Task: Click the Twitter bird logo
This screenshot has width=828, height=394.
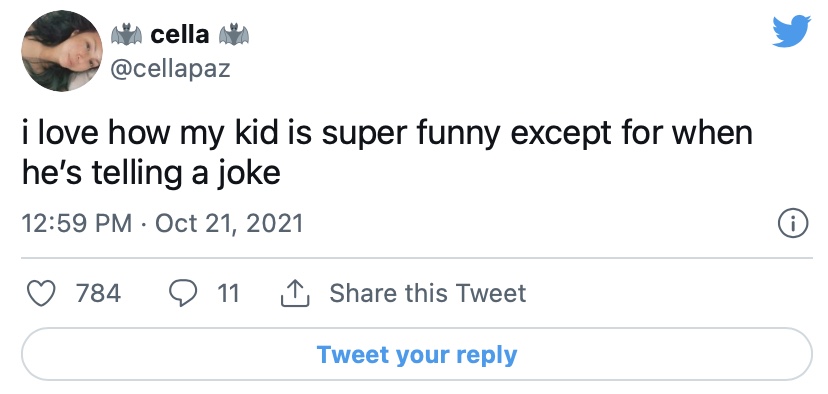Action: click(791, 31)
